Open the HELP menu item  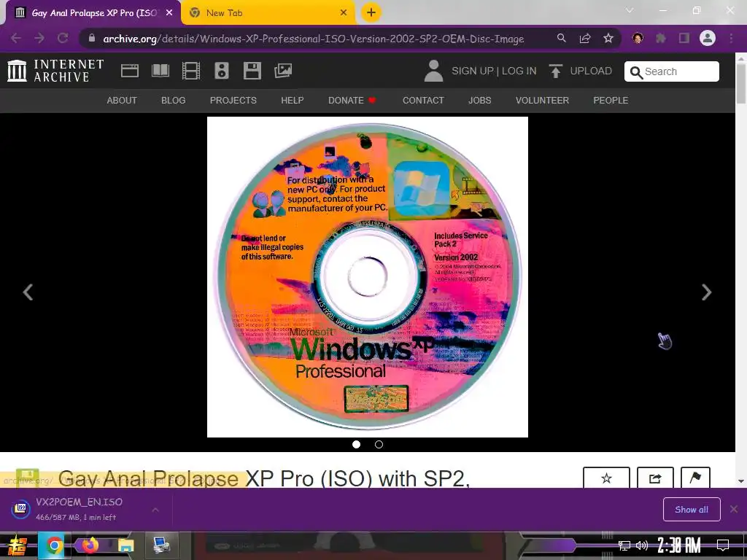pos(292,101)
